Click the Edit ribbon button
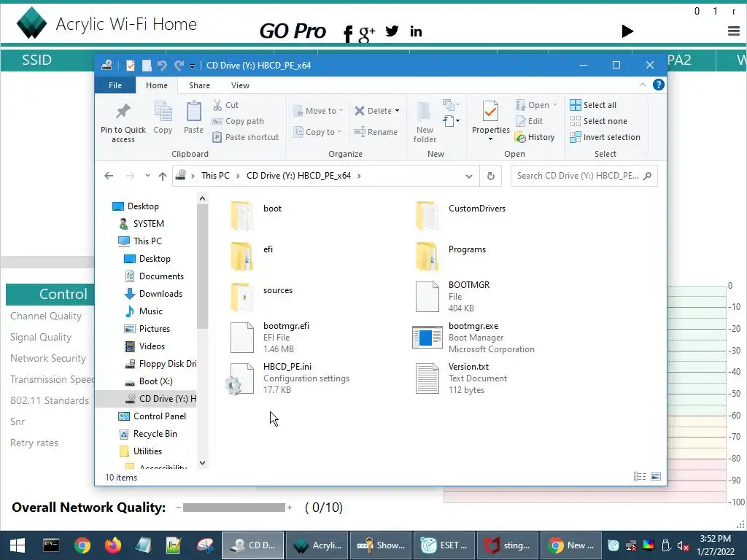Viewport: 747px width, 560px height. click(x=530, y=121)
